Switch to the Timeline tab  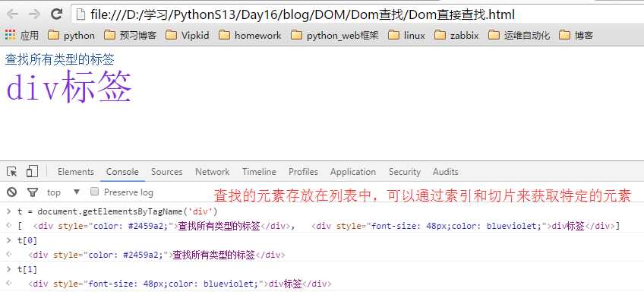(x=259, y=172)
